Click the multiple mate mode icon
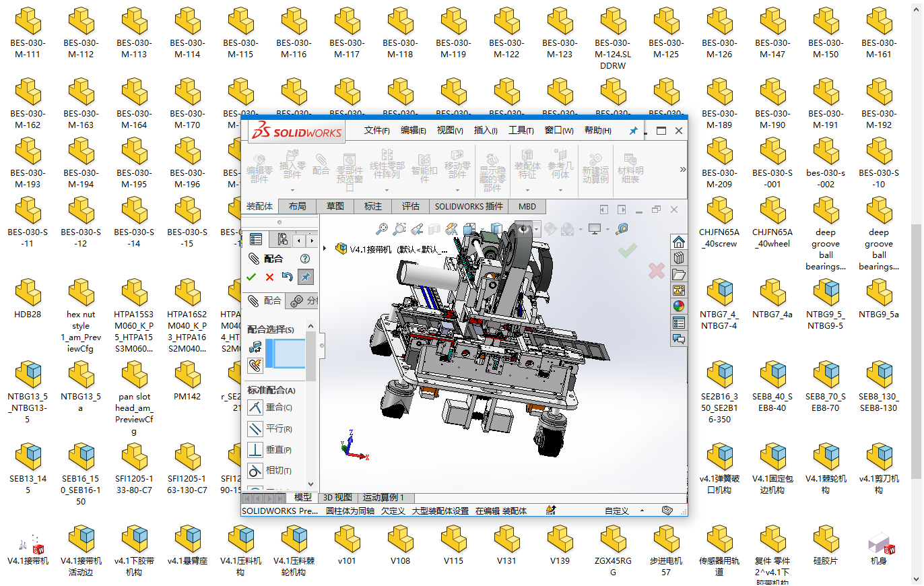Viewport: 924px width, 586px height. pos(255,366)
